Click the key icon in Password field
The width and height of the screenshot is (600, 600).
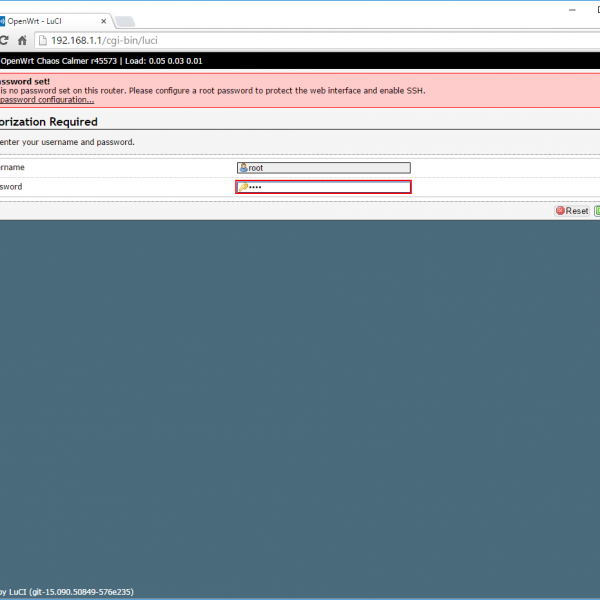(243, 187)
